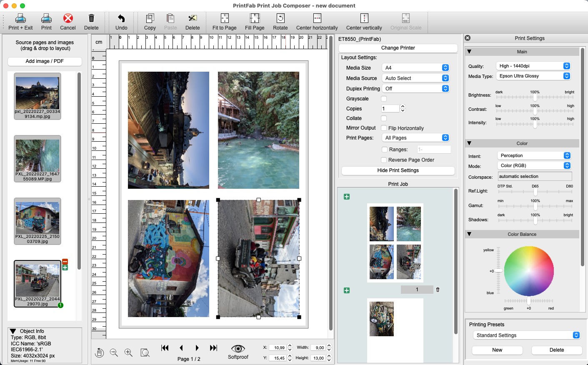Click the Print + Exit toolbar item
Screen dimensions: 588x365
point(20,19)
